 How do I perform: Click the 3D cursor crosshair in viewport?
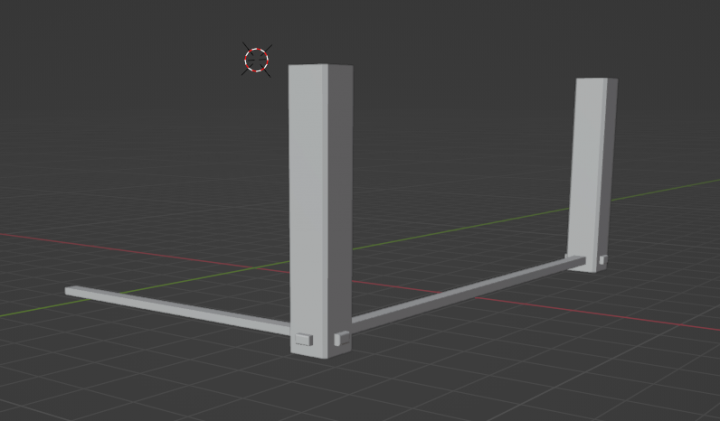257,60
